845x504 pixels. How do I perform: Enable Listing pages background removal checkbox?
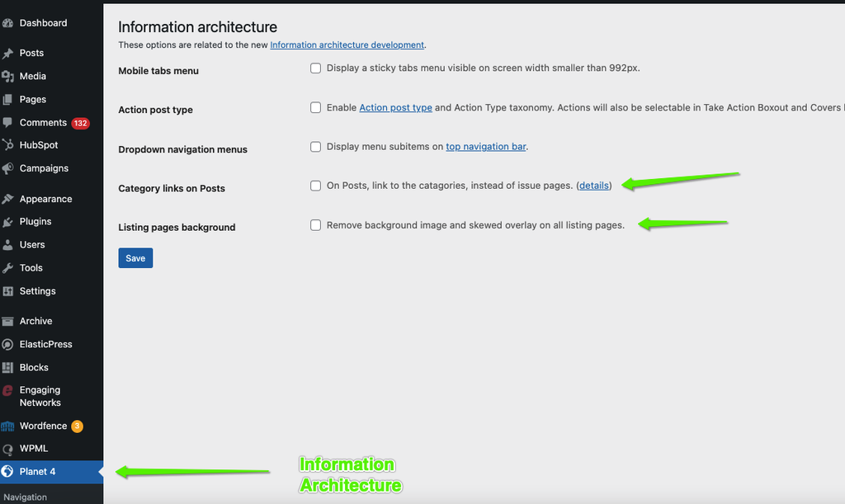[x=316, y=225]
